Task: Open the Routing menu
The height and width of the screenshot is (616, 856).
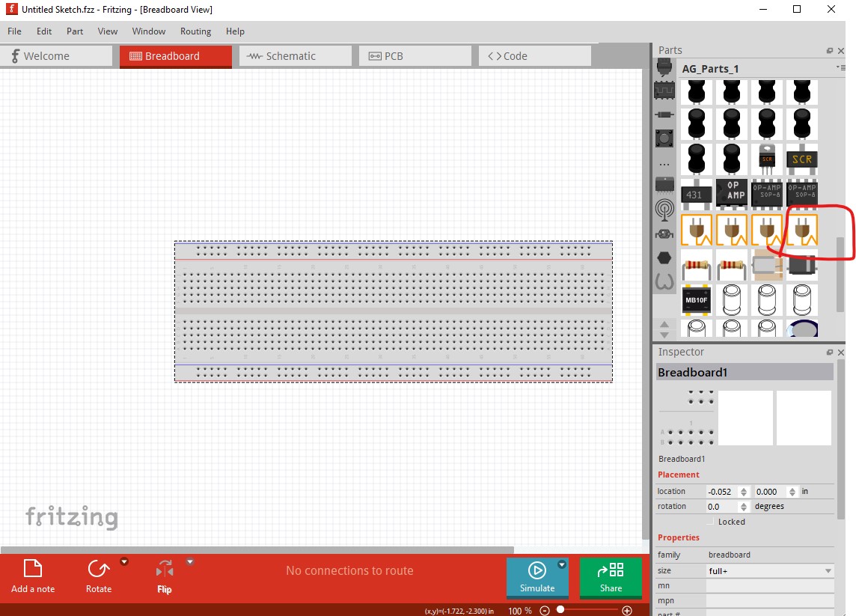Action: (195, 31)
